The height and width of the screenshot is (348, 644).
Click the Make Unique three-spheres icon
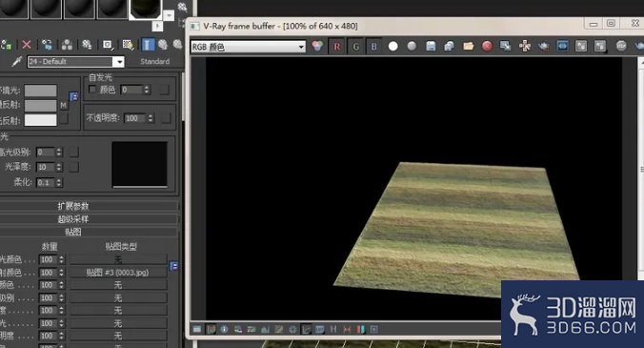pos(67,45)
